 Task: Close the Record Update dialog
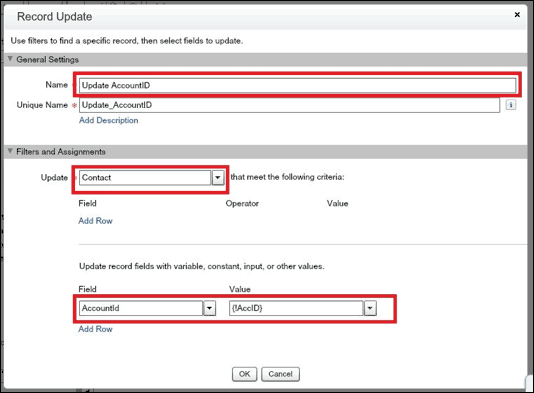pyautogui.click(x=517, y=15)
